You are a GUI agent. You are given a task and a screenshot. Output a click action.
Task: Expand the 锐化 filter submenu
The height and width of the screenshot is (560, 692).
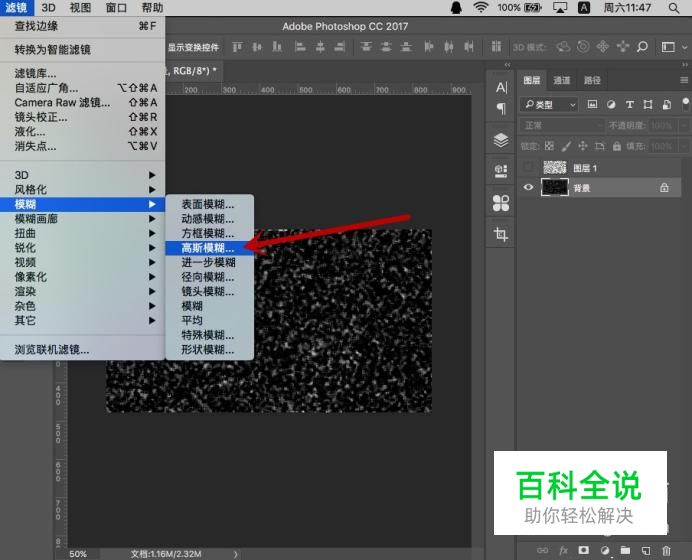pyautogui.click(x=83, y=248)
